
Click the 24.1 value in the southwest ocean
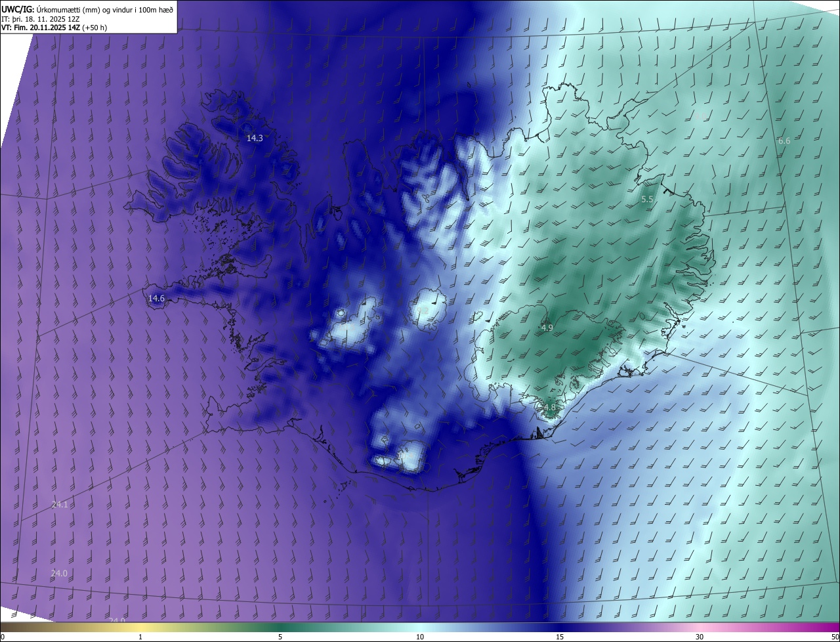coord(60,504)
